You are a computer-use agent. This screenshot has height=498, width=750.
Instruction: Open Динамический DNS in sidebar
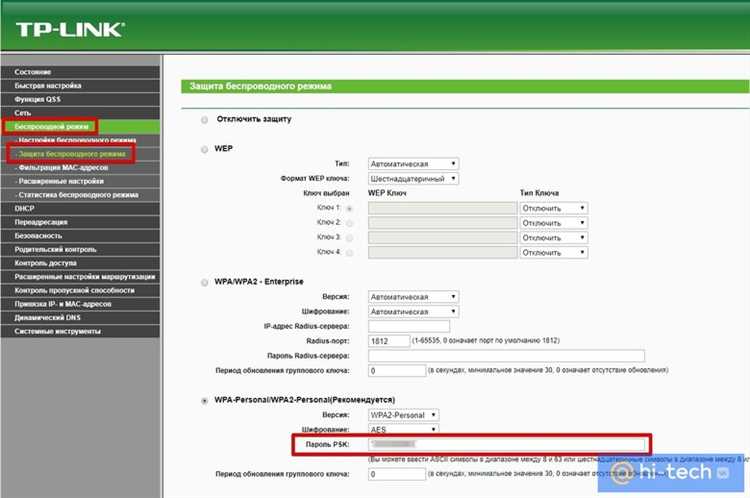pos(80,318)
